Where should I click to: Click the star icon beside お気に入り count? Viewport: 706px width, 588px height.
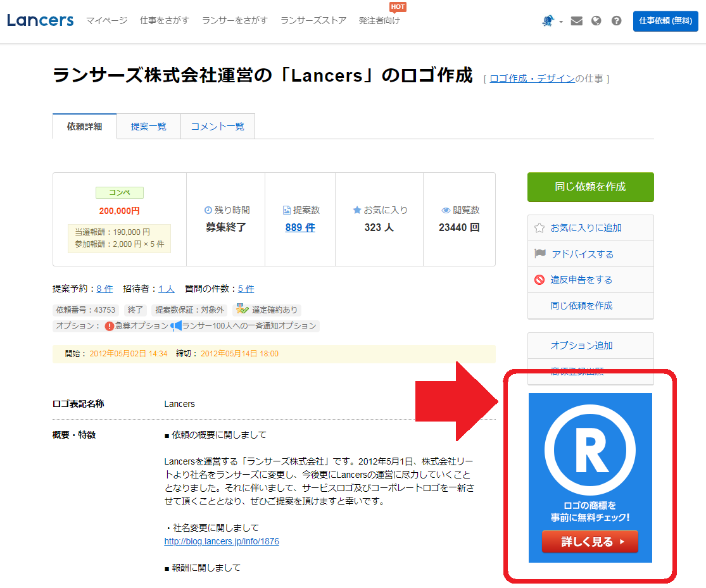(x=357, y=210)
